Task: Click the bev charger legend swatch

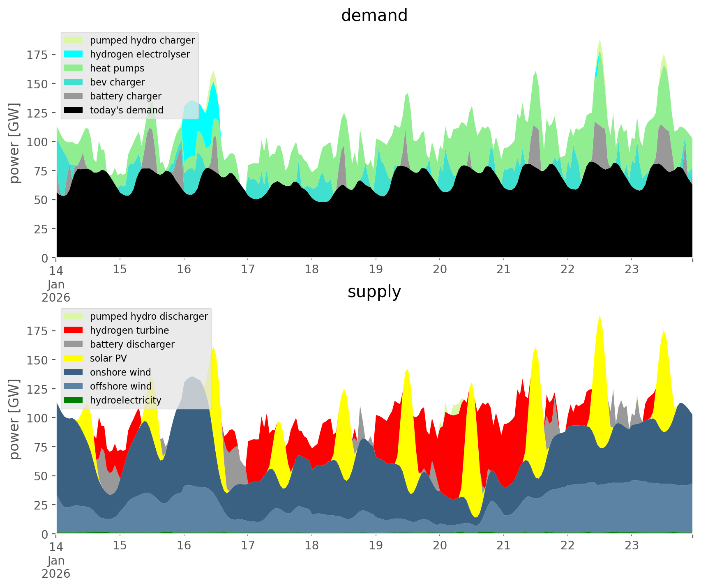Action: coord(74,82)
